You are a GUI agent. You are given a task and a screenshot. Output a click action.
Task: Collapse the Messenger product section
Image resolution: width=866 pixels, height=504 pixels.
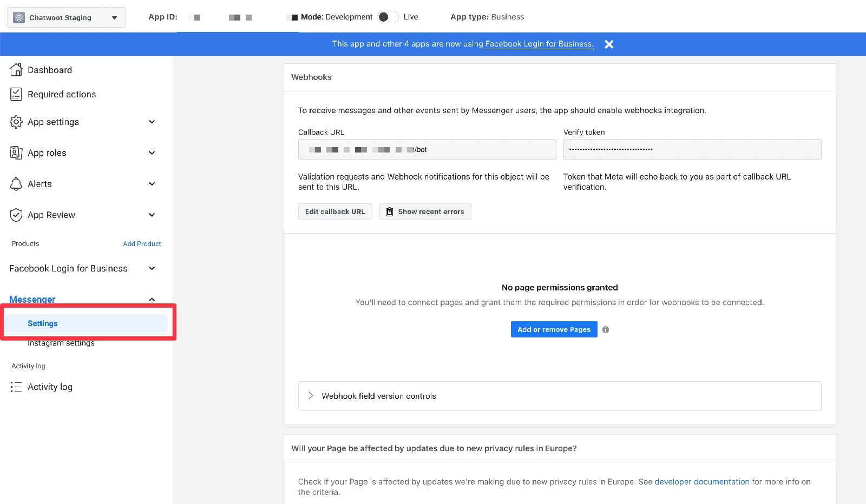pos(152,300)
